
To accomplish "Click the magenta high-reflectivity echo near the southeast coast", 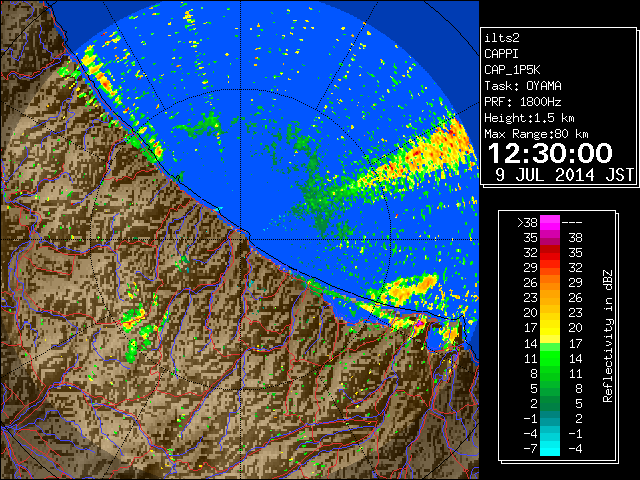I will click(419, 324).
